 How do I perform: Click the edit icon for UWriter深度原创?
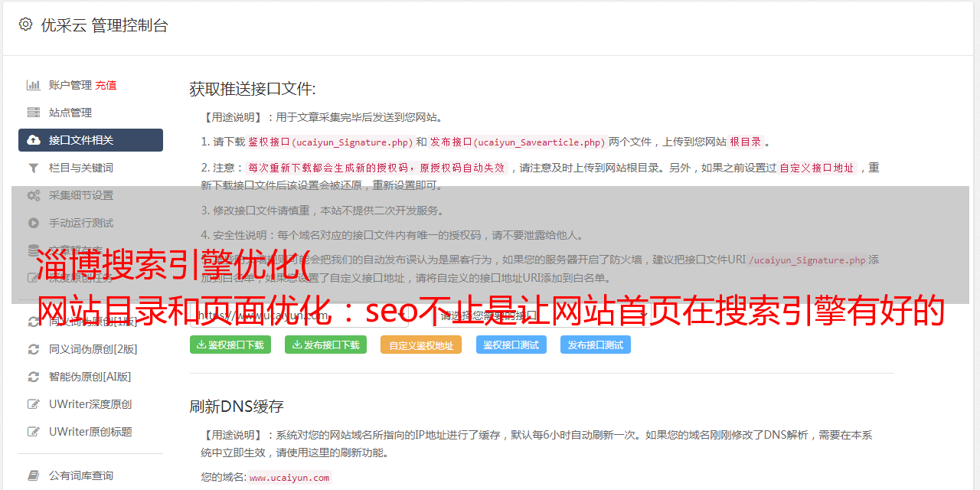pos(34,404)
